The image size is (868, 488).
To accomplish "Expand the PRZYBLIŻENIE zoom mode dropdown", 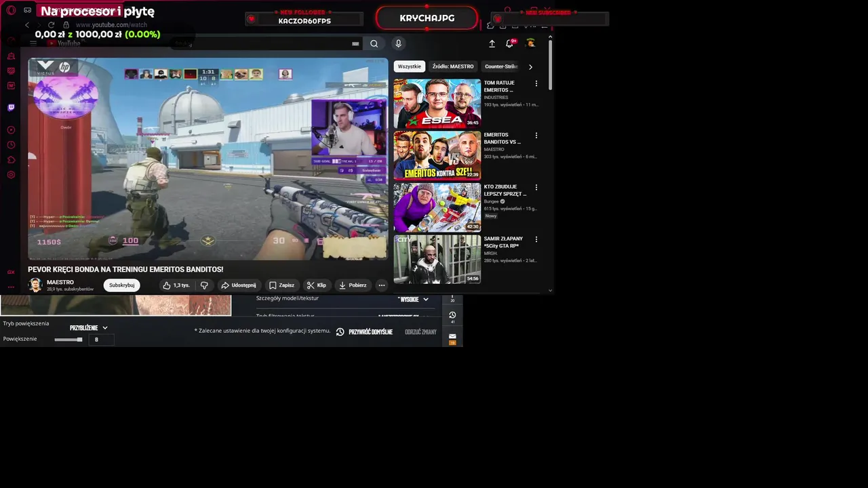I will point(89,328).
